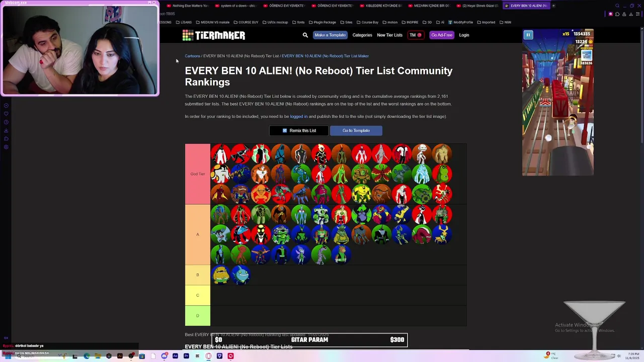Select the orange 'A' tier label

tap(198, 234)
